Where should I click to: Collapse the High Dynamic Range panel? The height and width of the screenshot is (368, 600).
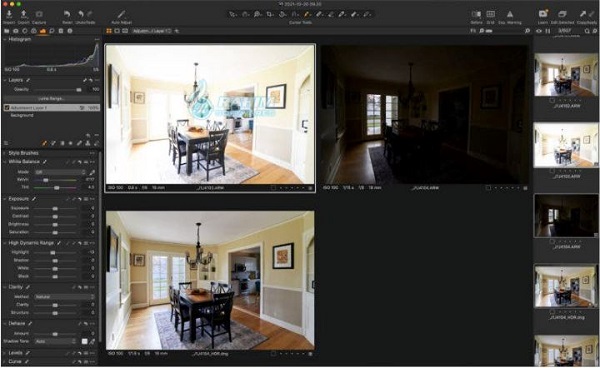point(5,243)
